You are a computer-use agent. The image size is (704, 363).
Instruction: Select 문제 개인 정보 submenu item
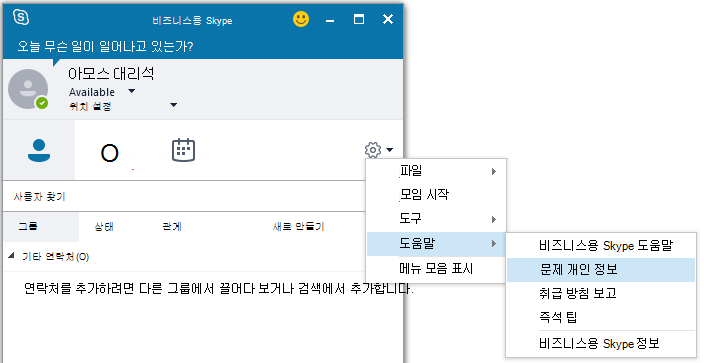pos(601,270)
